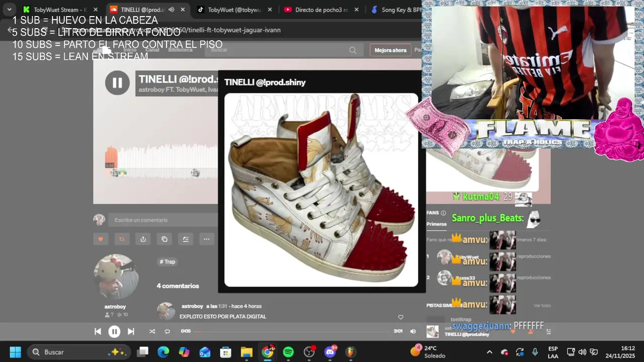Switch to Chrome on the taskbar
The width and height of the screenshot is (644, 362).
click(267, 352)
